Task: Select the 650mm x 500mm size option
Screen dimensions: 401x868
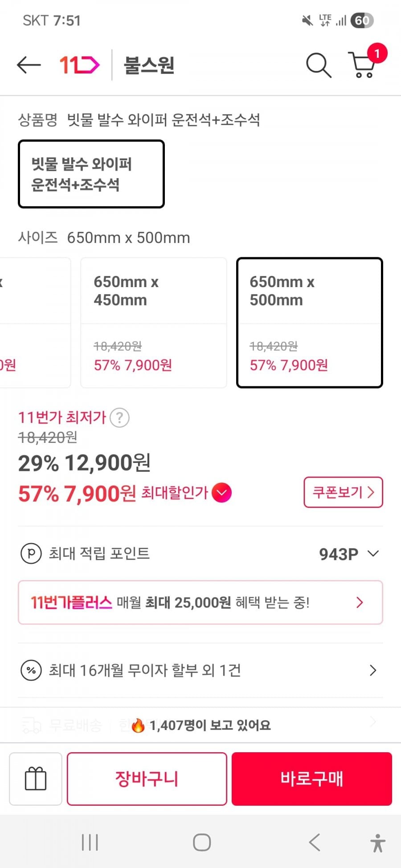Action: [x=310, y=323]
